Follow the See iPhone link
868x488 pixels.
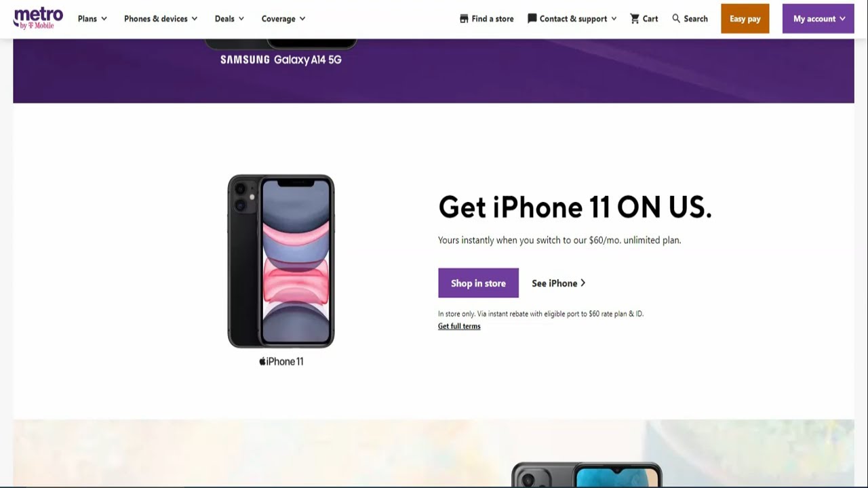click(559, 283)
